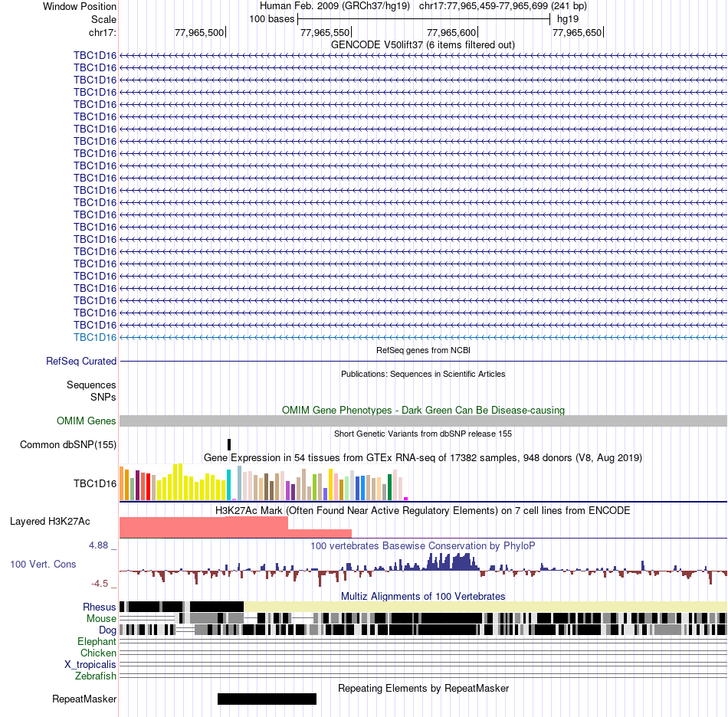Open the GTEx tissue expression bar chart
This screenshot has width=728, height=717.
click(x=264, y=483)
